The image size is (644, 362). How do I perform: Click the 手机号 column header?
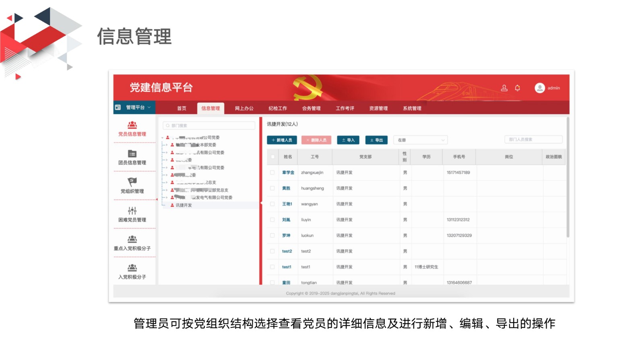tap(459, 157)
